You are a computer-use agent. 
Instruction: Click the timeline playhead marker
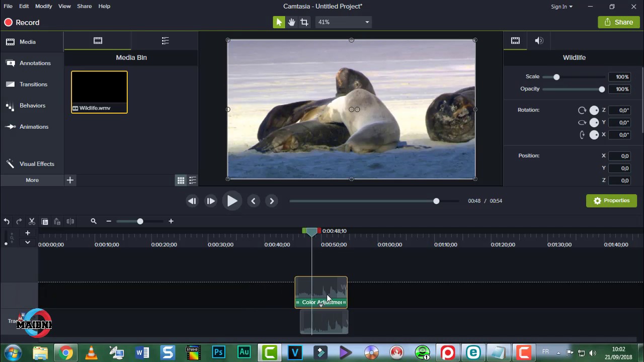click(311, 231)
